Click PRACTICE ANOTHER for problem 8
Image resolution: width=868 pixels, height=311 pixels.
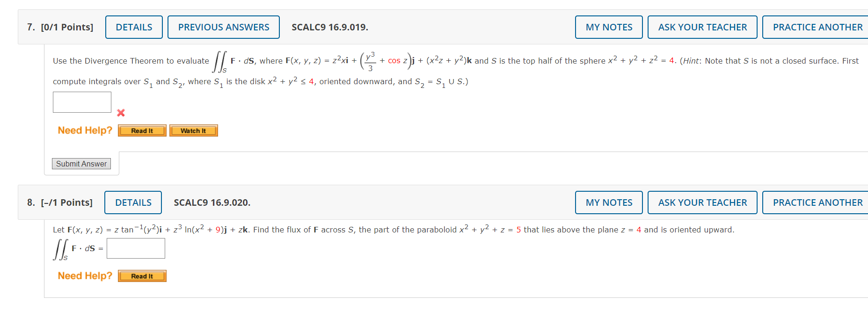click(817, 202)
